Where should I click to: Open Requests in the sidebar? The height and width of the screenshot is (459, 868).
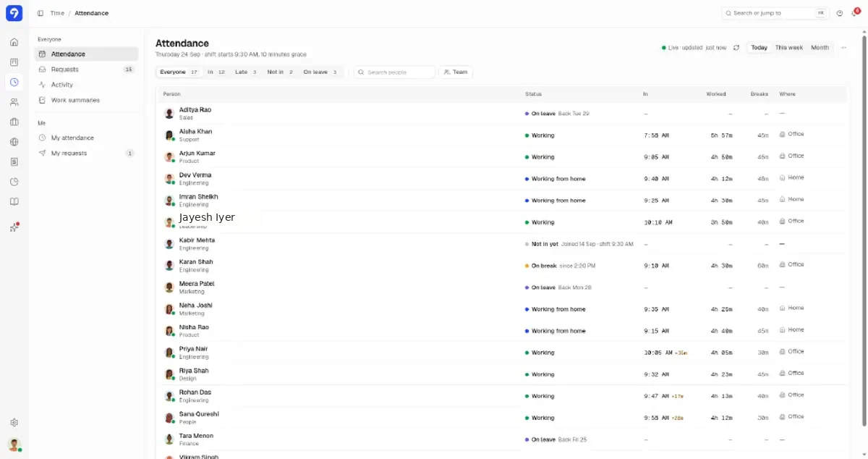pos(86,70)
